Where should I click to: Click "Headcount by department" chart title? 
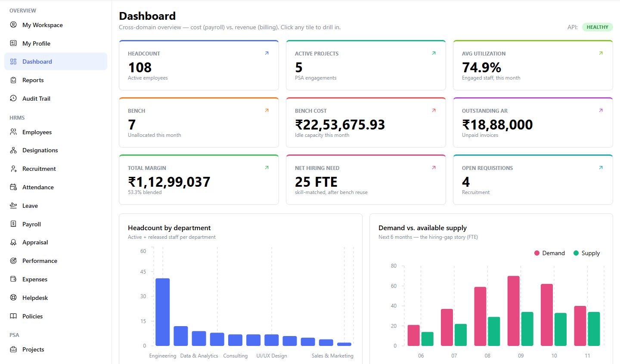tap(169, 228)
